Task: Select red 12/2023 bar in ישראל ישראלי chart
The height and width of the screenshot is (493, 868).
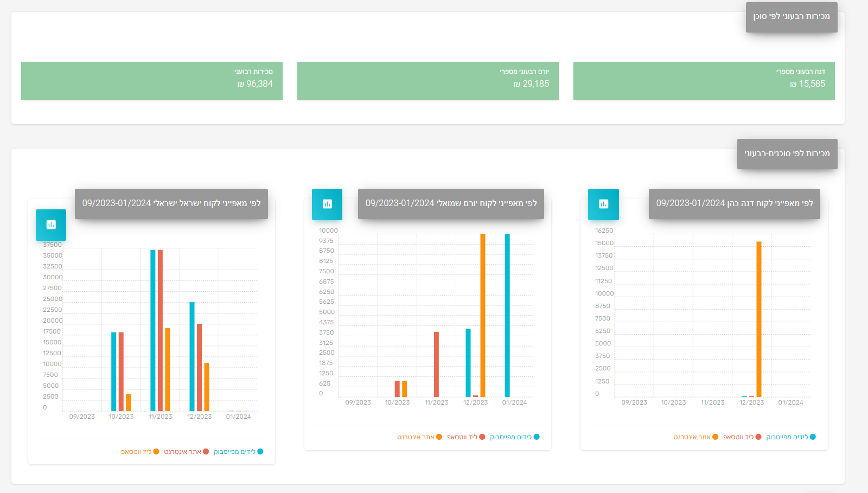Action: (x=199, y=367)
